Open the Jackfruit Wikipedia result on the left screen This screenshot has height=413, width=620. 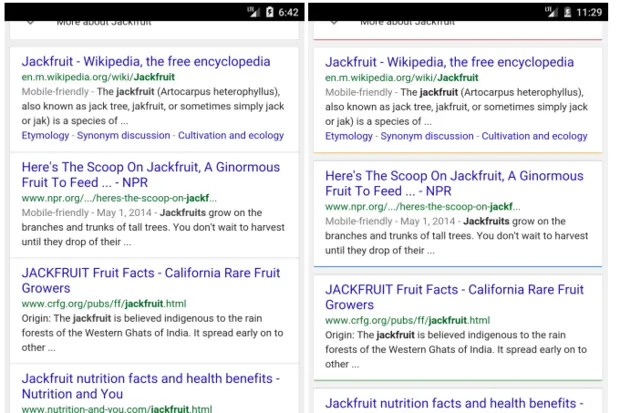click(146, 62)
